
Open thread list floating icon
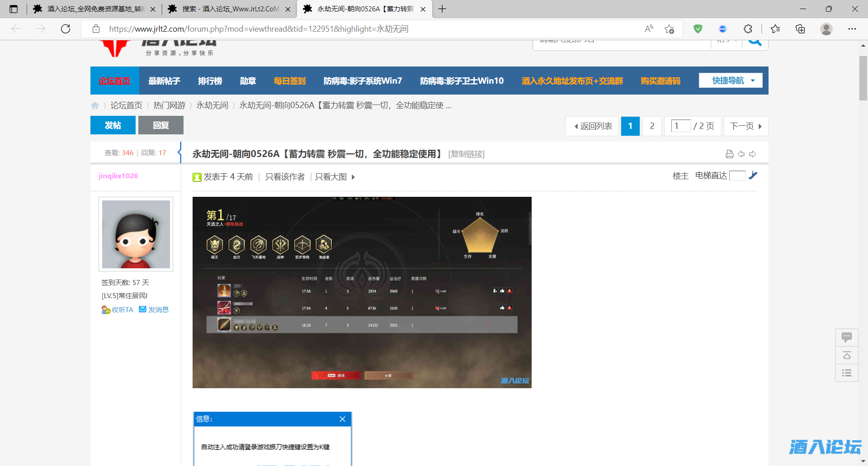click(847, 373)
